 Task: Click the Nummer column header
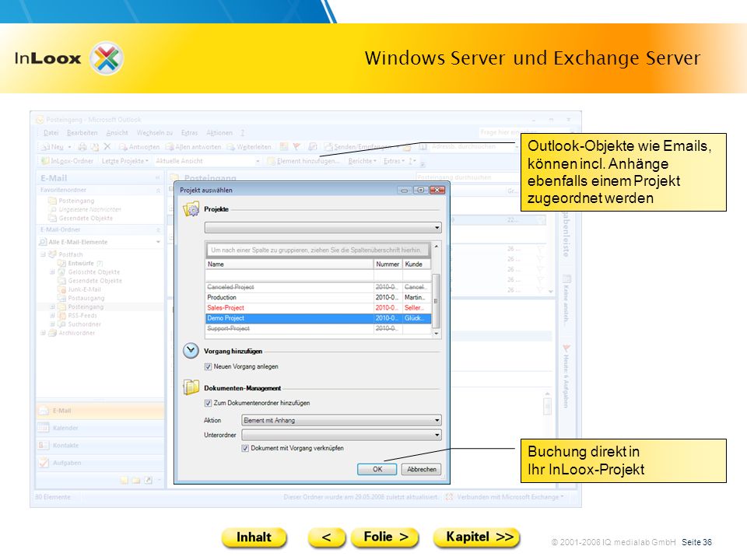[388, 264]
